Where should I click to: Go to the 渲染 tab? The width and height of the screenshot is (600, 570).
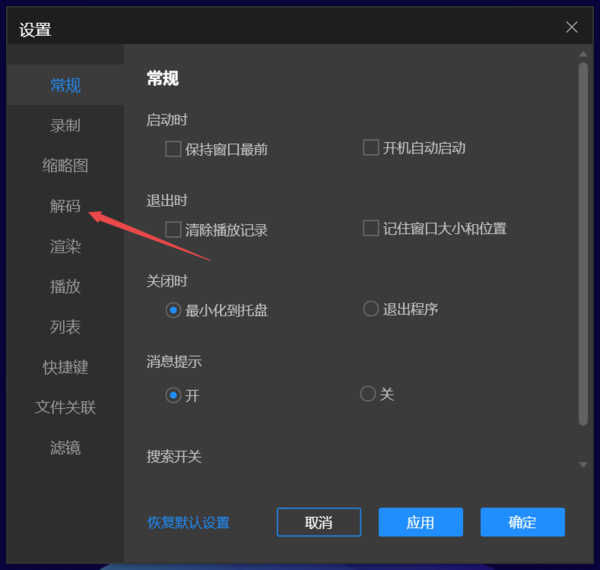pos(65,246)
